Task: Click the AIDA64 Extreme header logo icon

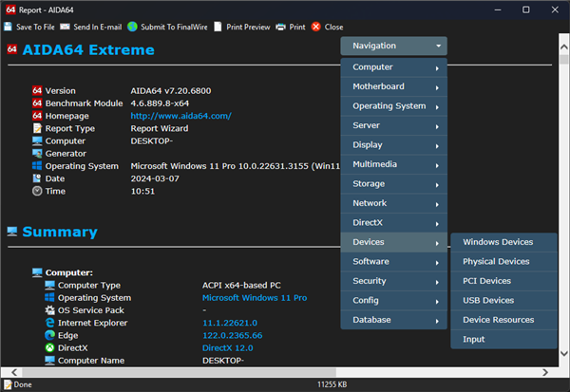Action: (12, 49)
